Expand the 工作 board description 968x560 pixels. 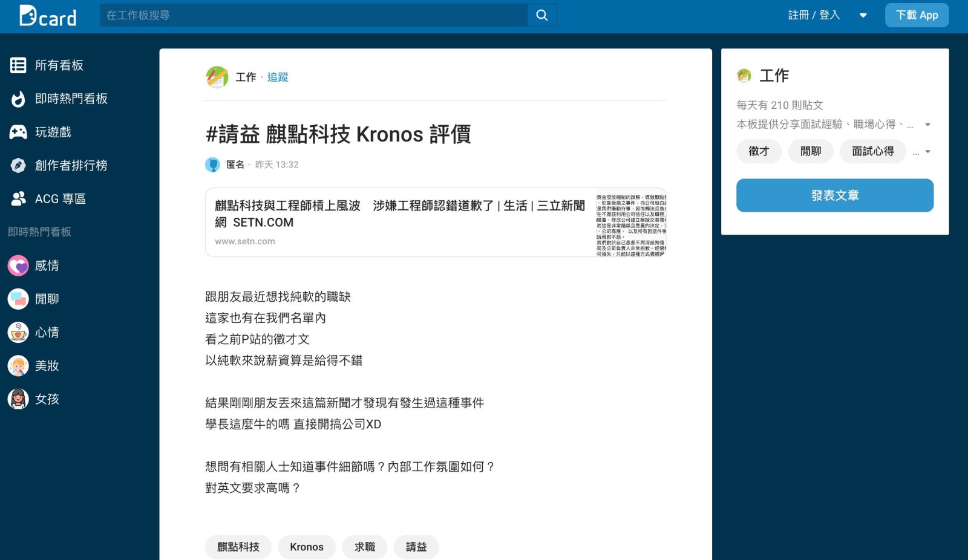[x=927, y=125]
